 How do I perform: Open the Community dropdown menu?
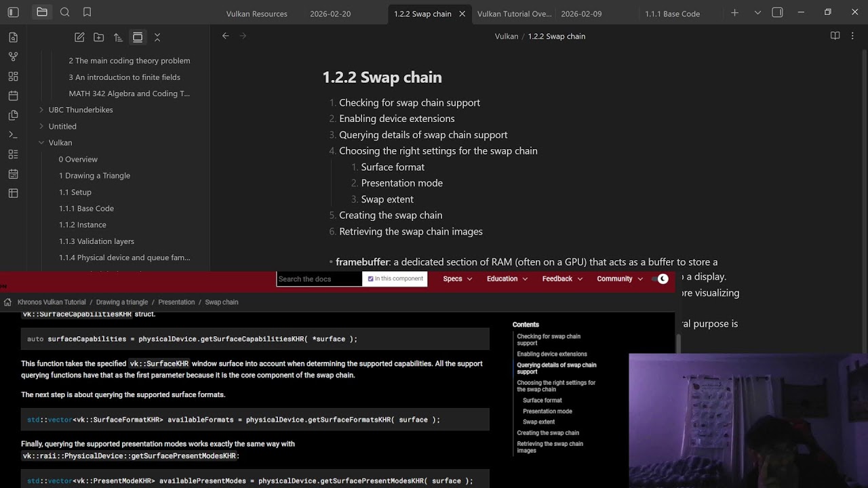coord(620,279)
